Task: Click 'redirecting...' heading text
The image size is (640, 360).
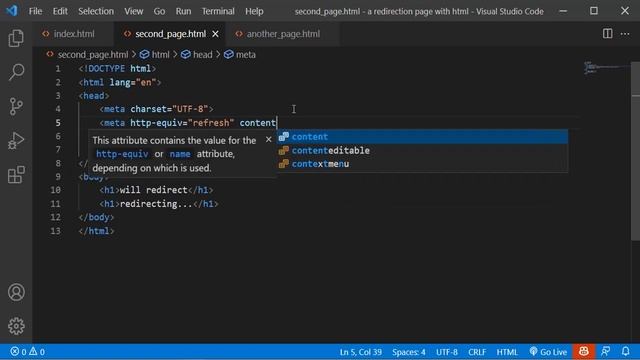Action: (x=156, y=204)
